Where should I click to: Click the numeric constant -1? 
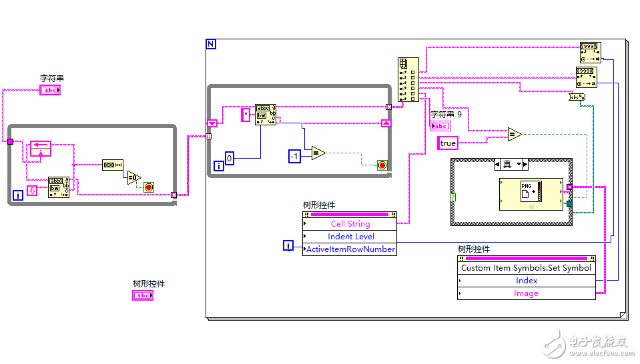click(x=294, y=157)
